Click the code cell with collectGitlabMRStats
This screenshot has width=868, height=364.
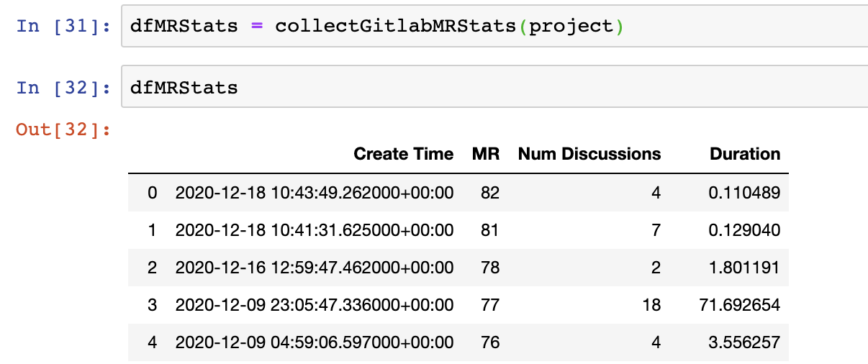click(x=495, y=27)
